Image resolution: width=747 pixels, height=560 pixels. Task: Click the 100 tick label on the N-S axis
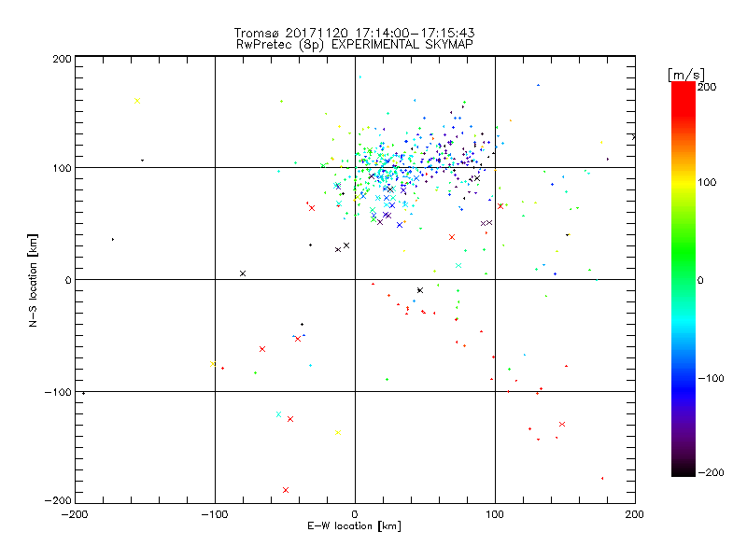tap(62, 168)
